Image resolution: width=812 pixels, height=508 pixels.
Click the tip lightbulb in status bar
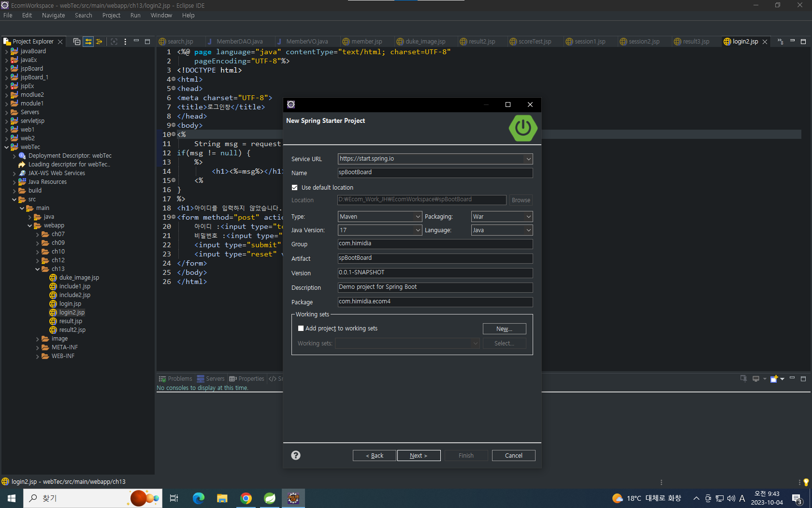pos(806,482)
